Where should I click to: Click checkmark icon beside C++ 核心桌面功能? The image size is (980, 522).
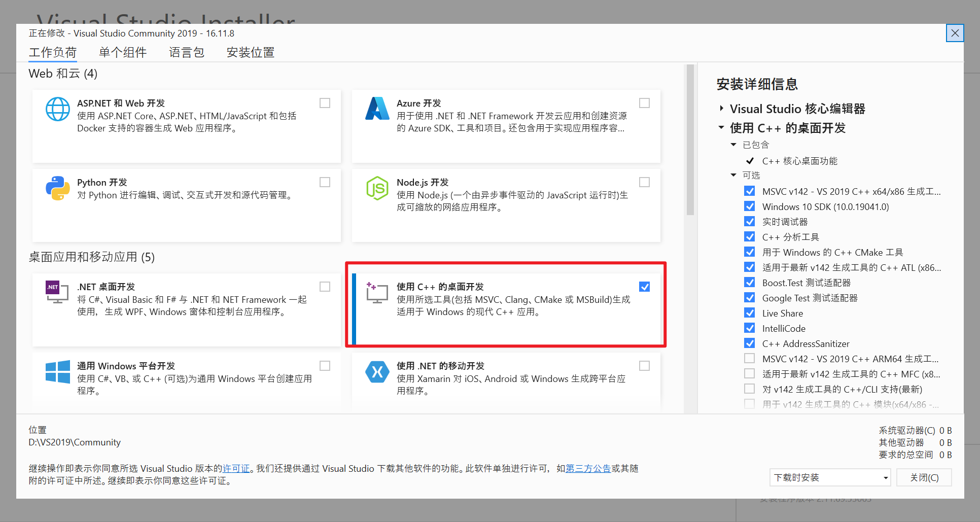coord(750,161)
